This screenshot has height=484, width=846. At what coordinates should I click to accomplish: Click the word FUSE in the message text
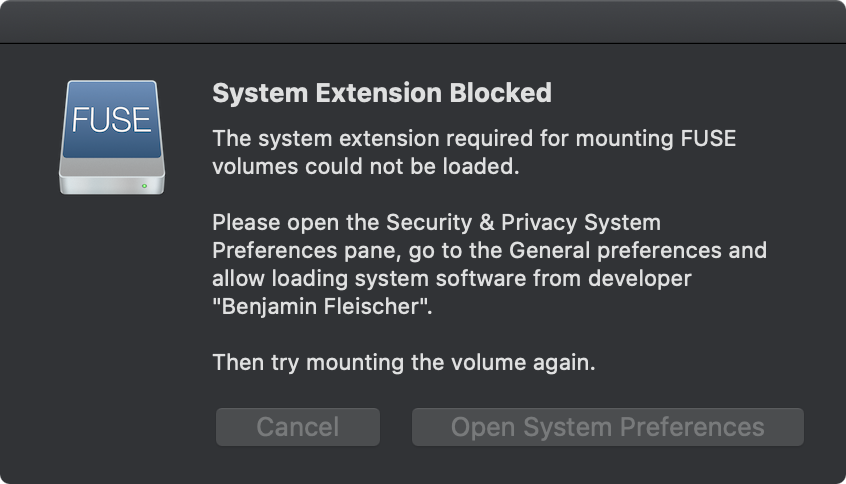tap(704, 139)
